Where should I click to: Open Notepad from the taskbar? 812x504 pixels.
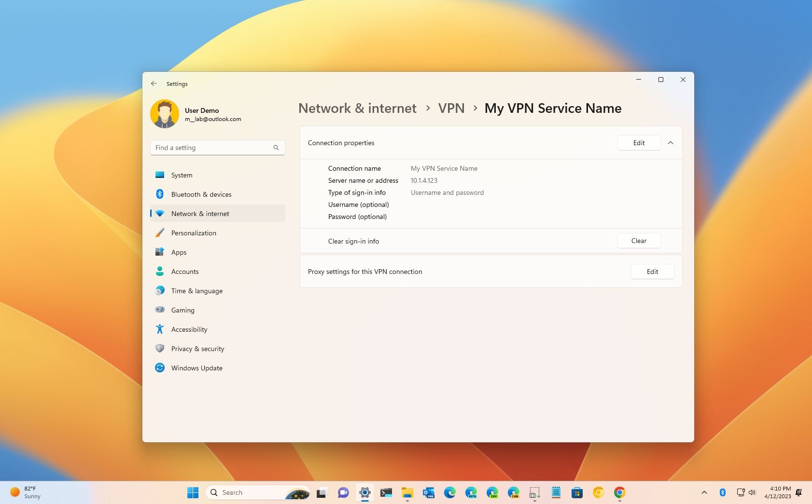pyautogui.click(x=556, y=492)
